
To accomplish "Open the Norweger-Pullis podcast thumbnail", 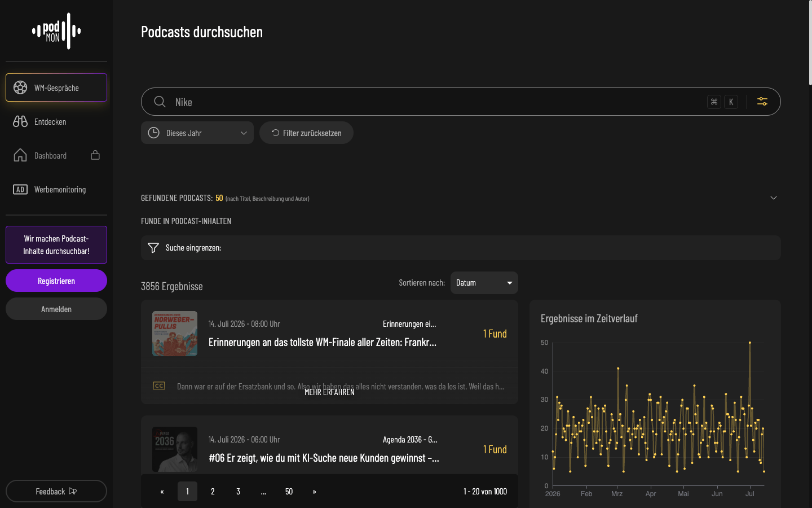I will pos(175,334).
